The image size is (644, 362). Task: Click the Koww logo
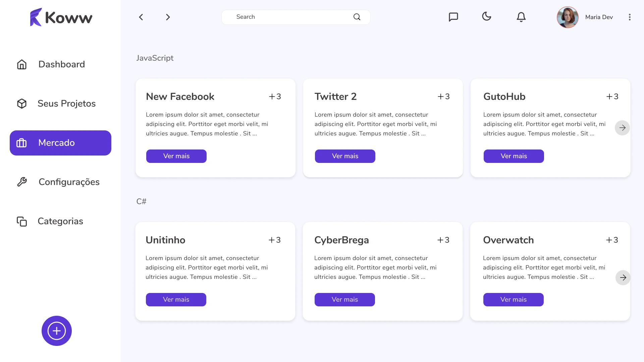(61, 17)
